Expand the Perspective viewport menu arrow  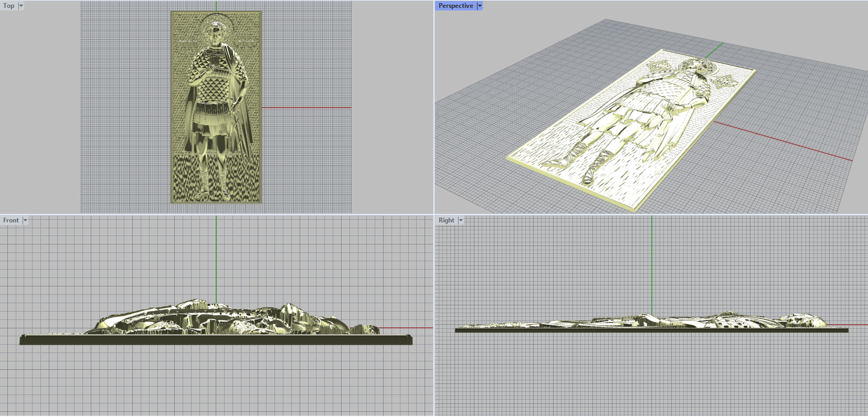[480, 6]
